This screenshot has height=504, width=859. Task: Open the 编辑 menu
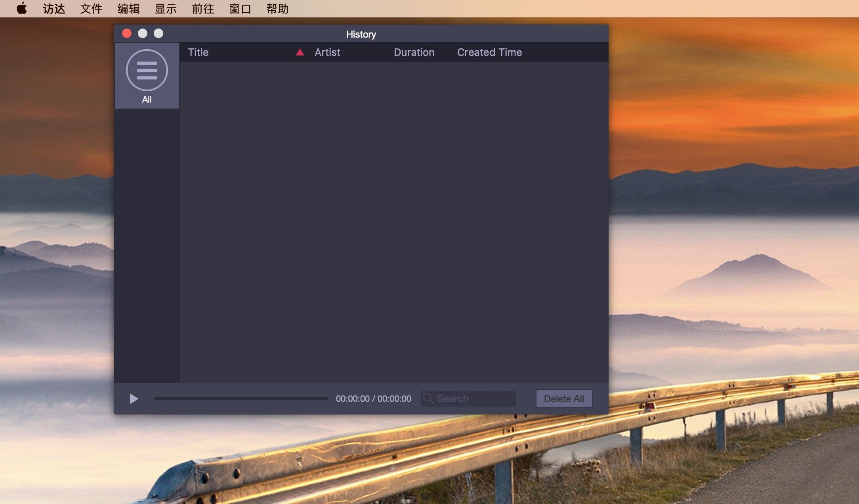coord(128,9)
